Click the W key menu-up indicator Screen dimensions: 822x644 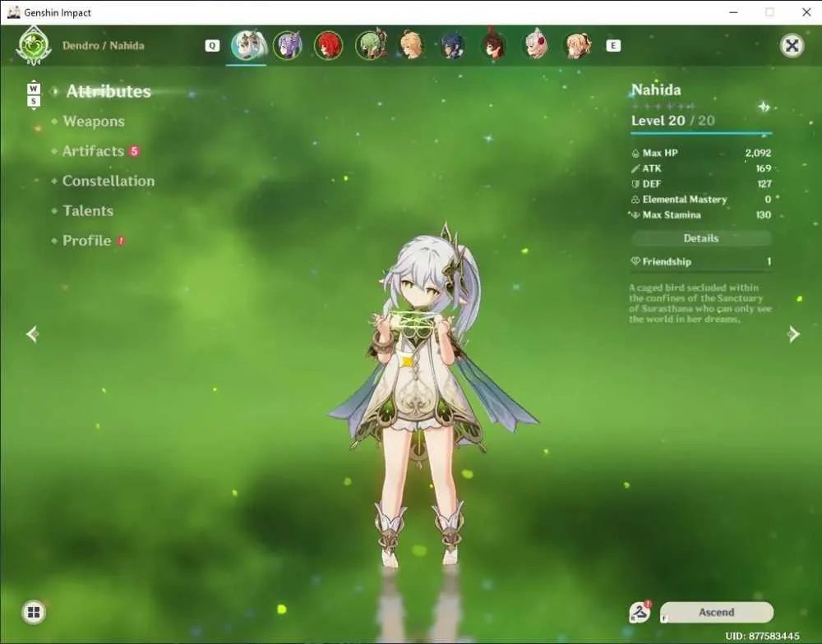click(x=34, y=89)
